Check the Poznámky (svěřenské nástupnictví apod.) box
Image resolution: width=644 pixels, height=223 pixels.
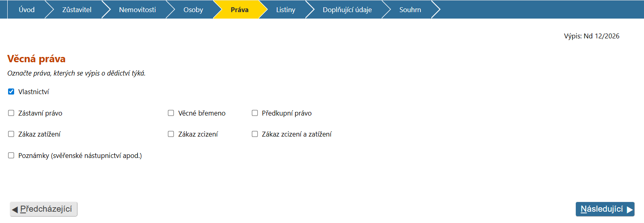pyautogui.click(x=11, y=156)
